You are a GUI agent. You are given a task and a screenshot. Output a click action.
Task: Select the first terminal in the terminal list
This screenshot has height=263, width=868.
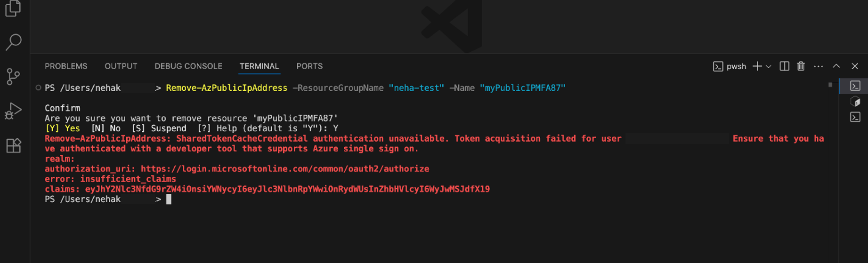(x=855, y=86)
